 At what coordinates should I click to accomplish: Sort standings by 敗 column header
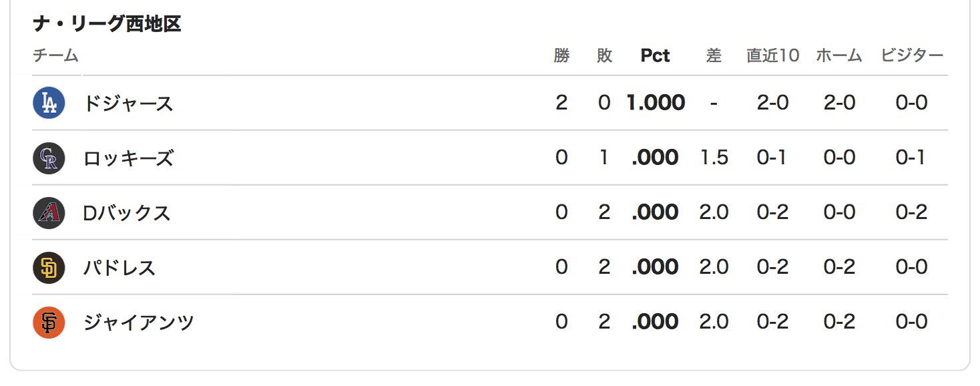click(x=604, y=56)
